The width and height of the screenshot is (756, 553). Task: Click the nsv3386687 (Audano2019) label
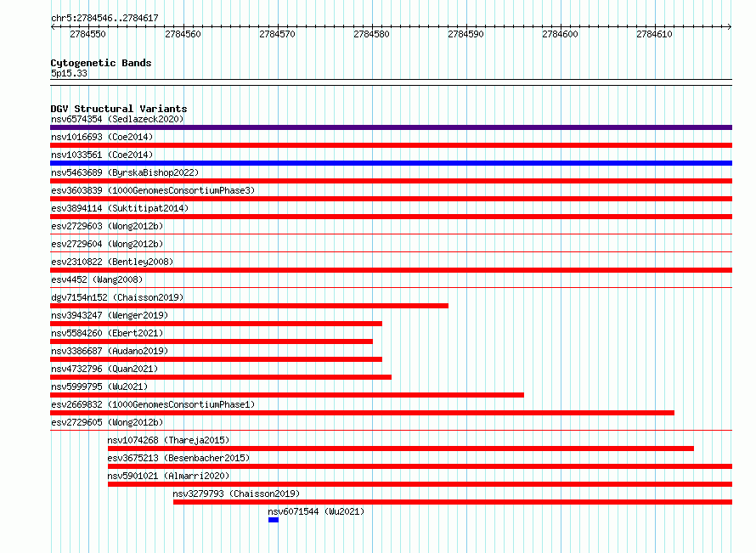pyautogui.click(x=110, y=351)
